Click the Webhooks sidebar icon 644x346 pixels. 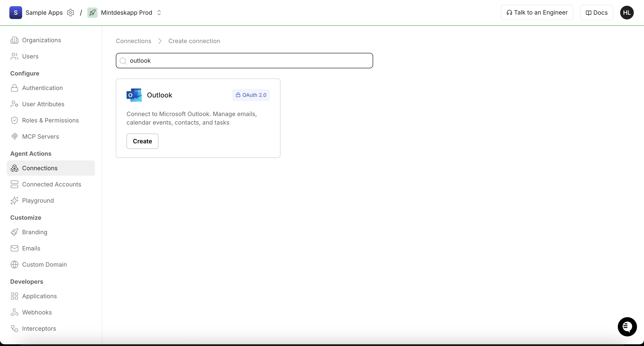click(x=14, y=312)
